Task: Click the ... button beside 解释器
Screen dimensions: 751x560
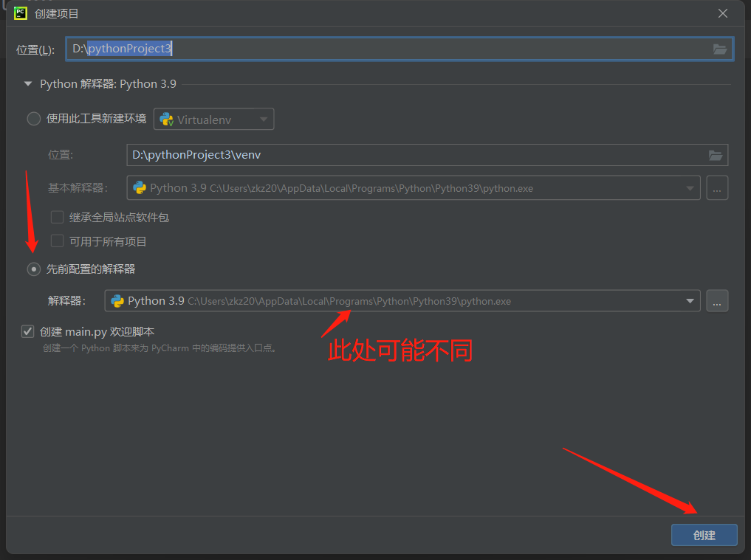Action: coord(717,300)
